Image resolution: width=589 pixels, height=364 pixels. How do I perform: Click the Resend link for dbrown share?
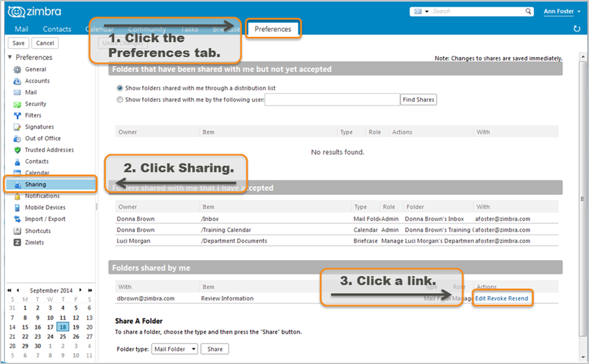tap(518, 299)
